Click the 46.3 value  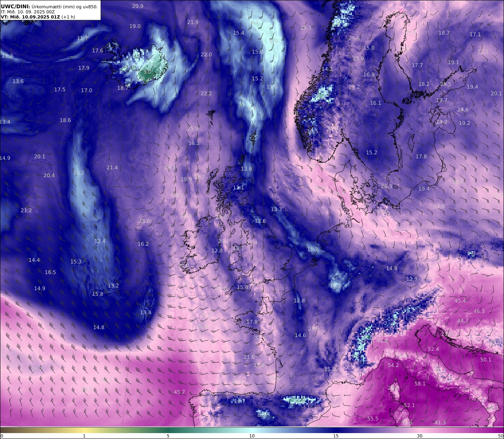pyautogui.click(x=479, y=311)
